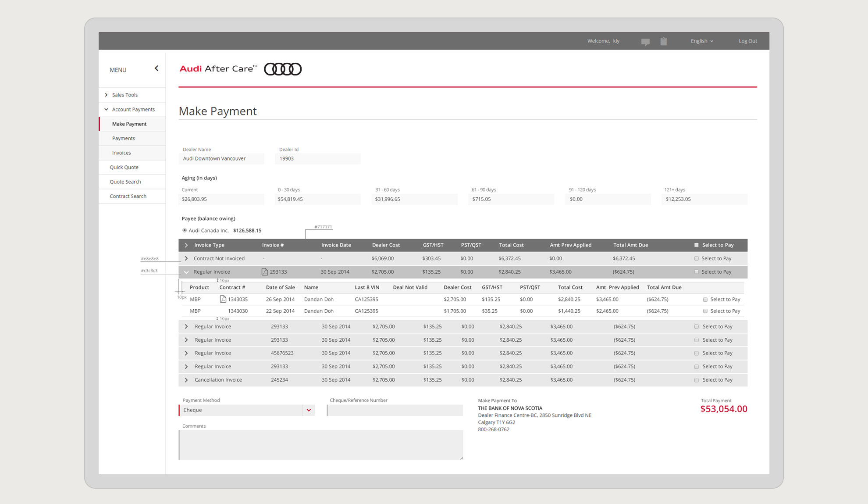Expand the Contract Not Invoiced row
The width and height of the screenshot is (868, 504).
point(186,258)
